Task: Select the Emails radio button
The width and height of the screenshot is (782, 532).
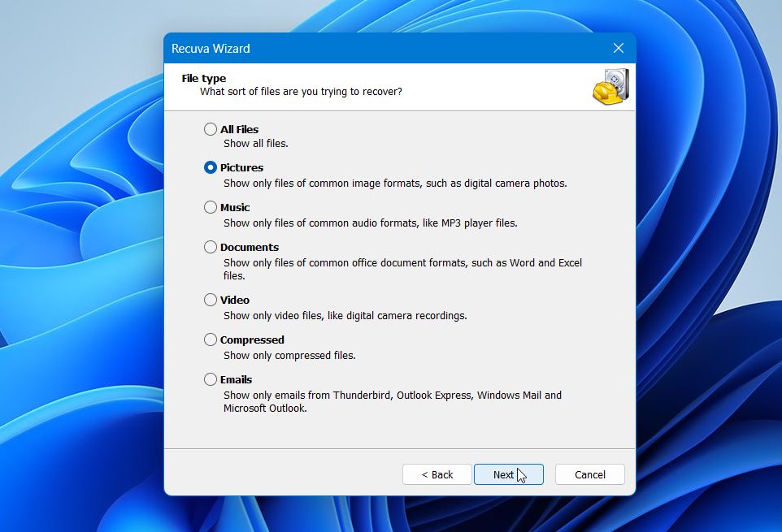Action: [210, 379]
